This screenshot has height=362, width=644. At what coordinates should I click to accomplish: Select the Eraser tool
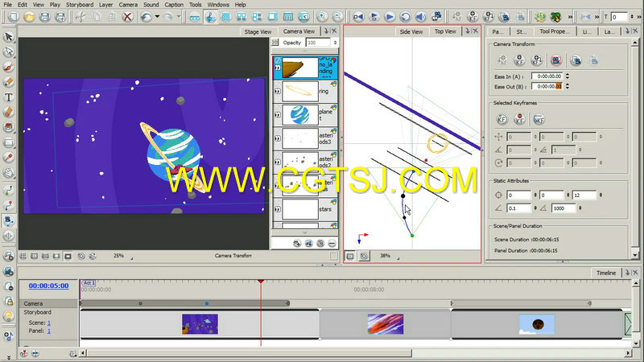click(x=9, y=112)
